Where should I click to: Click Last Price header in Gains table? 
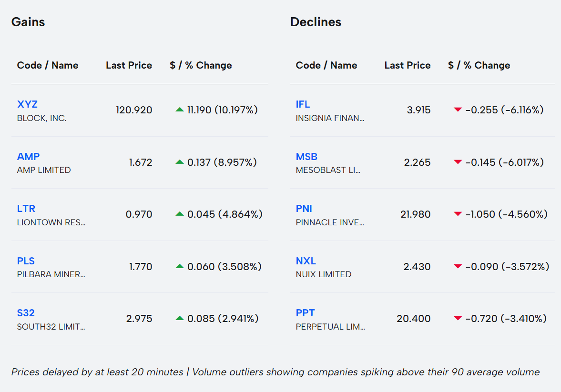(129, 65)
